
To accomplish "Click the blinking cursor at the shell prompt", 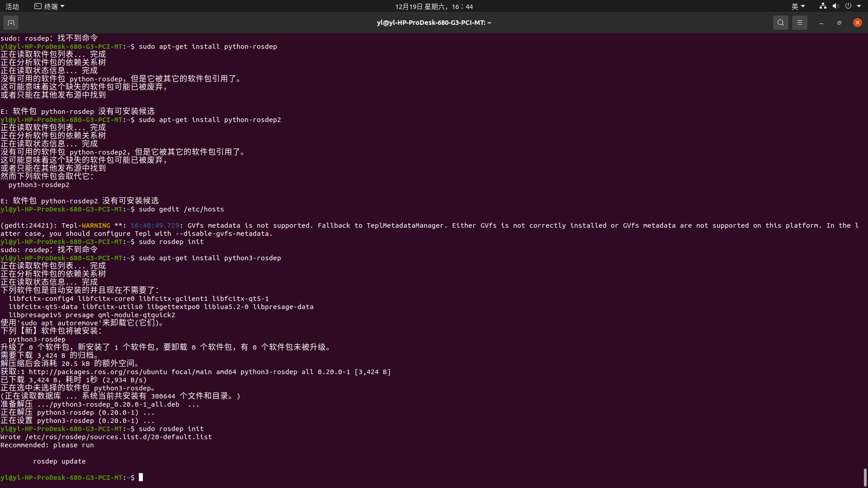I will click(141, 477).
